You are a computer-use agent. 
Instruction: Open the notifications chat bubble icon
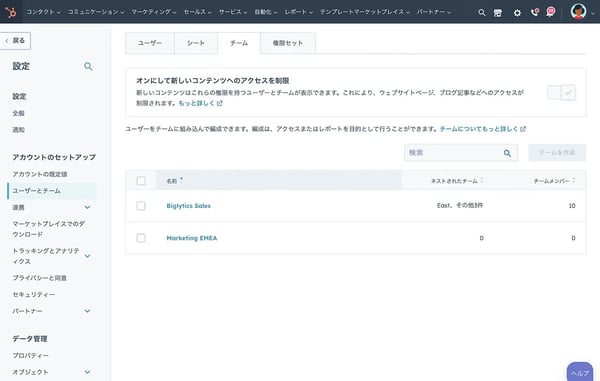[551, 12]
